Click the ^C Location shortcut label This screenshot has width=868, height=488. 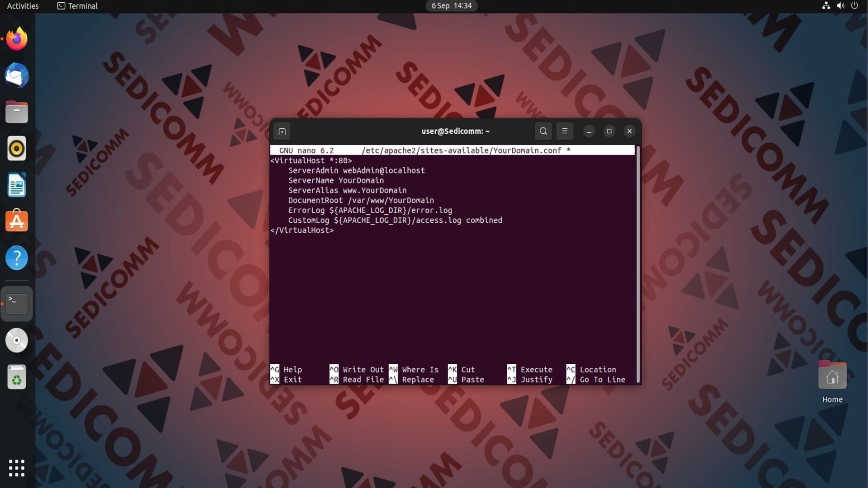591,370
